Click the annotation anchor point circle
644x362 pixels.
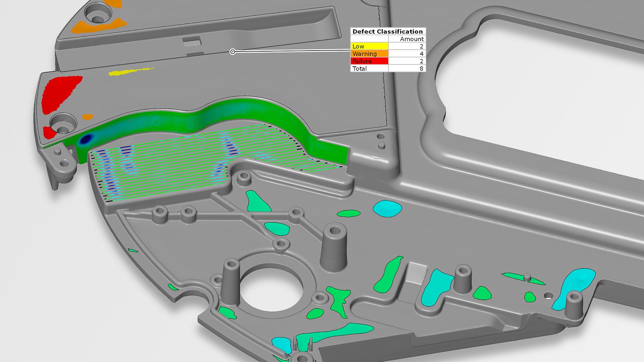coord(232,52)
